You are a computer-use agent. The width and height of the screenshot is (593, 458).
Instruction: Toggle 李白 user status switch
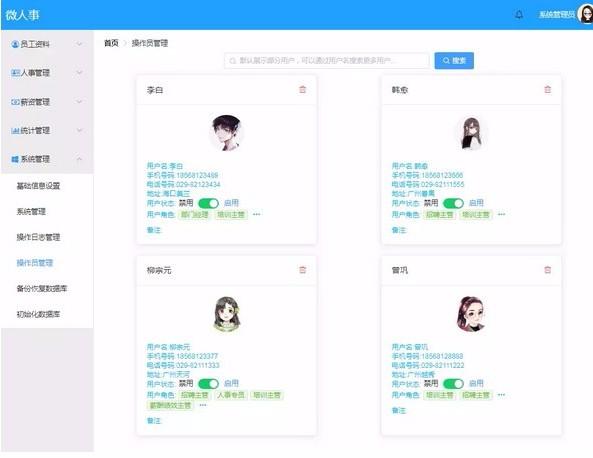[x=208, y=203]
